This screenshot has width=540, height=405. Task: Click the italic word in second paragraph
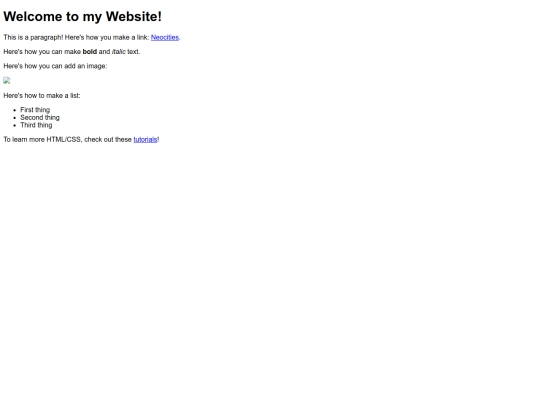point(118,52)
